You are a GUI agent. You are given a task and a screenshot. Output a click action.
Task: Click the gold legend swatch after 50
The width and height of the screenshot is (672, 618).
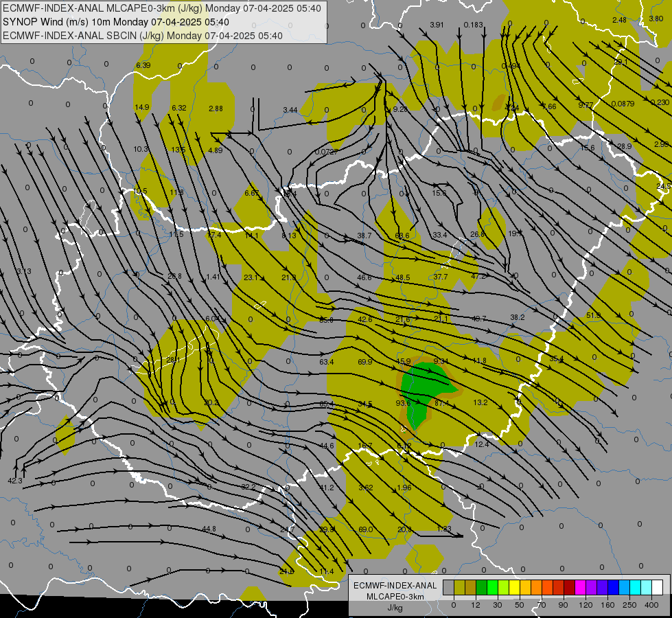point(525,587)
